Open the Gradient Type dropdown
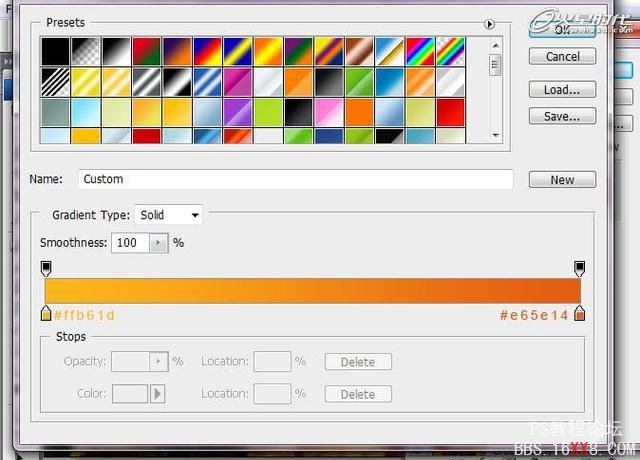 click(169, 215)
